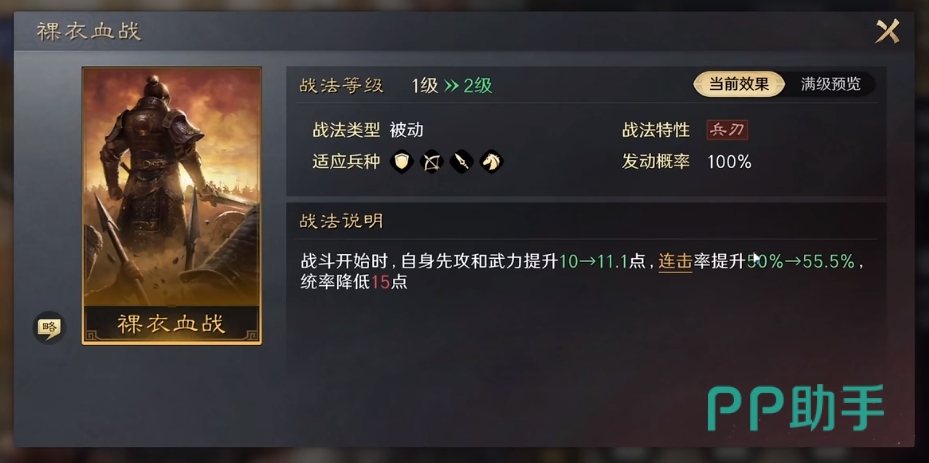Open the 略 brief description bubble icon
The width and height of the screenshot is (929, 463).
point(49,327)
